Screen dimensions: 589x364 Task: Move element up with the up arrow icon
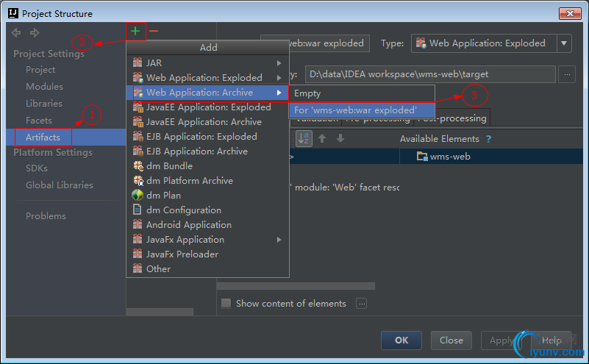tap(322, 138)
